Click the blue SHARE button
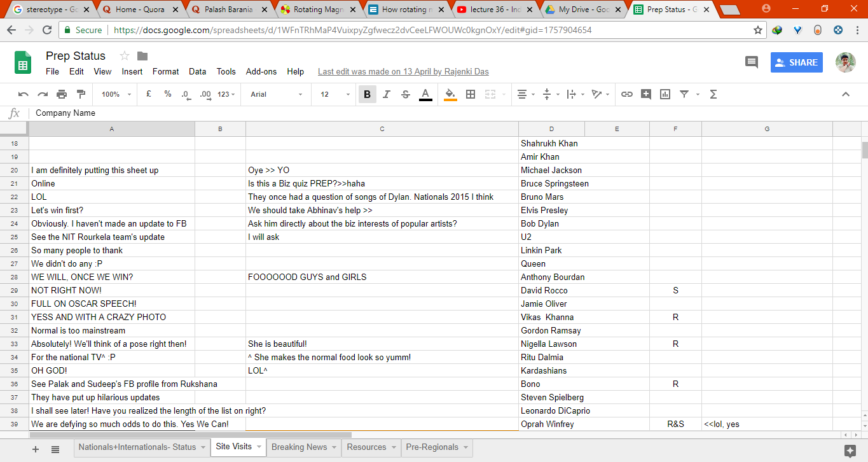This screenshot has width=868, height=462. pyautogui.click(x=797, y=62)
